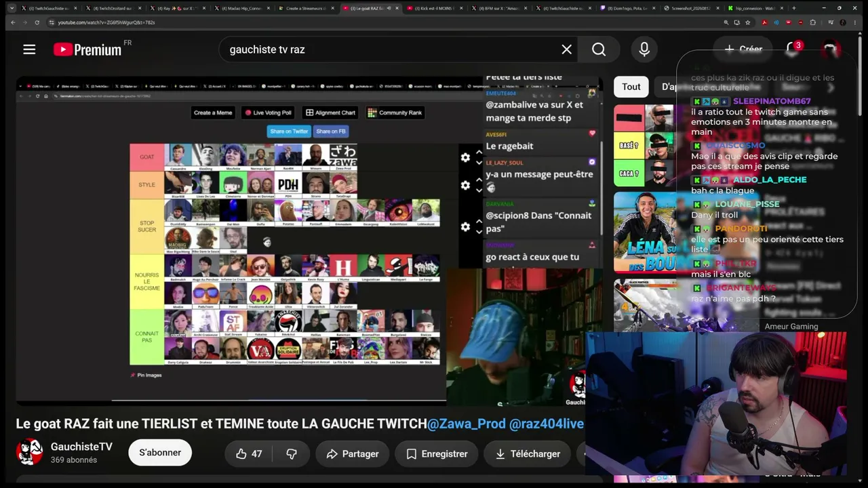Open the @raz404live channel link in title
868x488 pixels.
coord(547,424)
